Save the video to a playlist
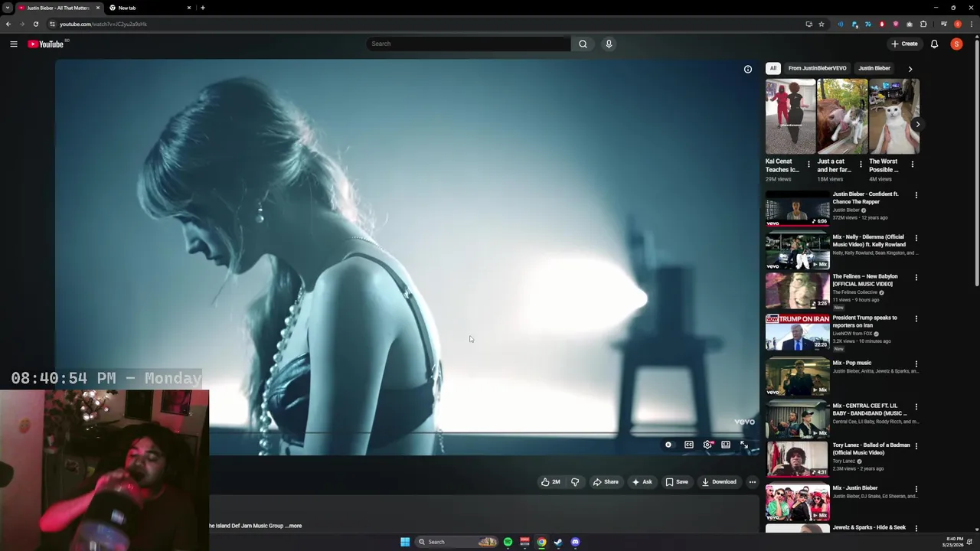Viewport: 980px width, 551px height. (677, 482)
